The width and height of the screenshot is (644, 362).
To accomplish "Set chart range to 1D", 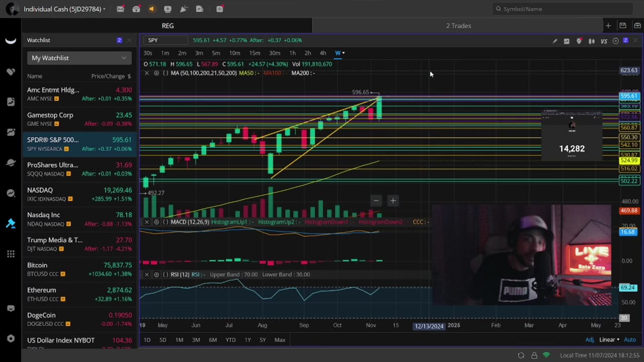I will 147,340.
